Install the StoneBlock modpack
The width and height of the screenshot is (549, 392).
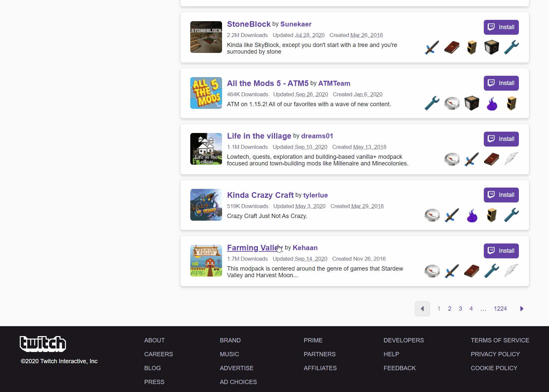[x=501, y=27]
